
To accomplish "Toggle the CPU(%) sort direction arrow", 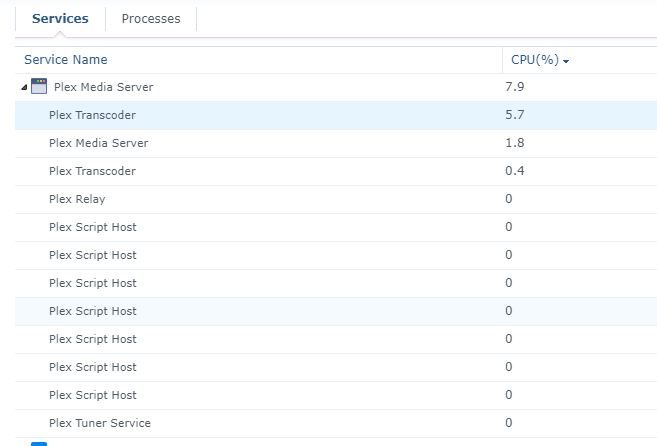I will (x=566, y=62).
